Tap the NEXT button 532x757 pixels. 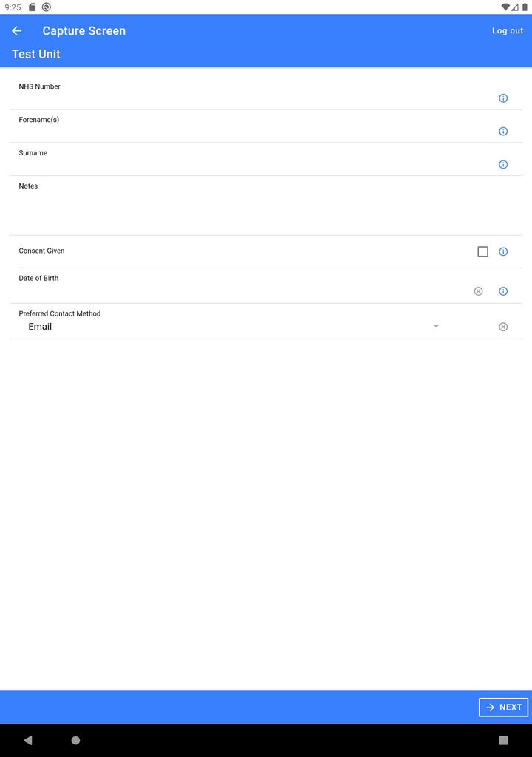point(503,707)
